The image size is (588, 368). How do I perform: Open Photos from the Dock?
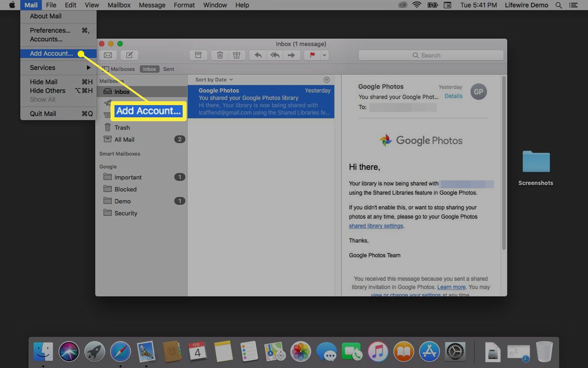pos(300,351)
